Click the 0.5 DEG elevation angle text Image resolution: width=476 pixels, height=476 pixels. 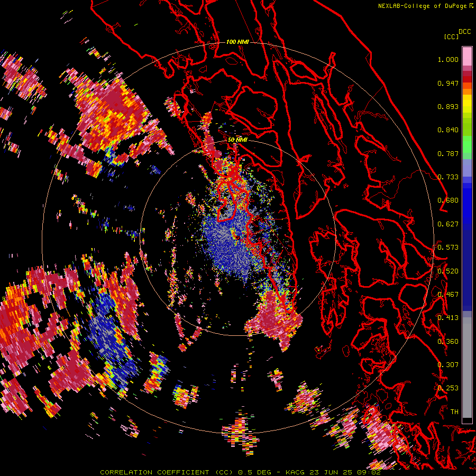click(x=254, y=472)
